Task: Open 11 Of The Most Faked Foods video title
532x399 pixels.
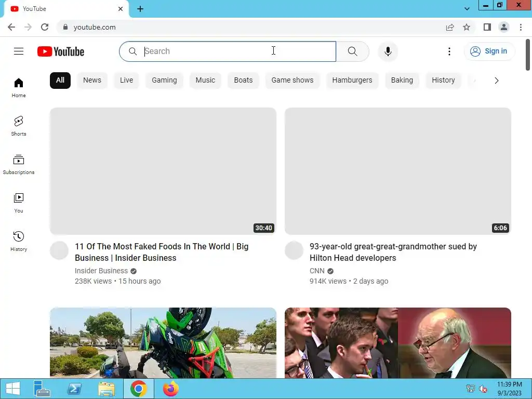Action: pos(162,252)
